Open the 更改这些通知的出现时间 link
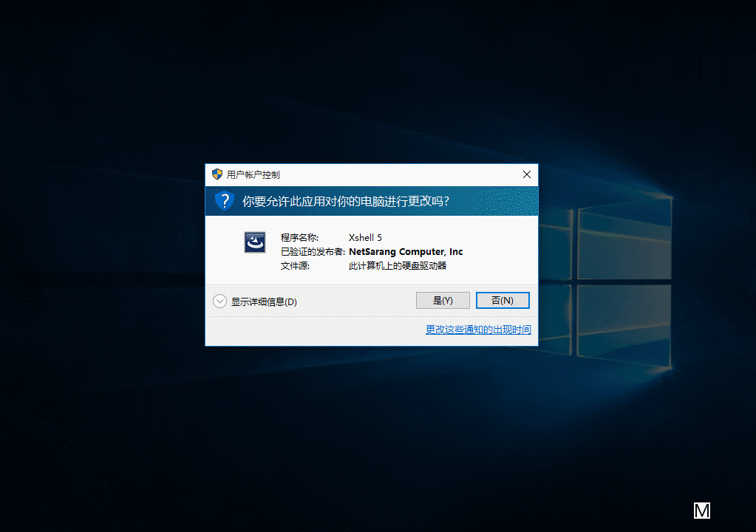Screen dimensions: 756x532 click(x=478, y=330)
